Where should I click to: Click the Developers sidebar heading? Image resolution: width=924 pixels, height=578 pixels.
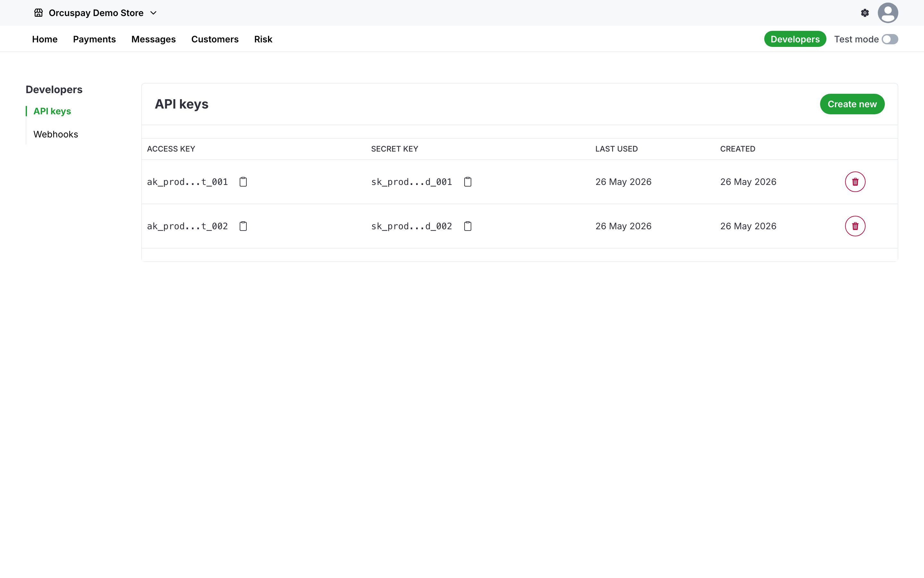coord(54,90)
